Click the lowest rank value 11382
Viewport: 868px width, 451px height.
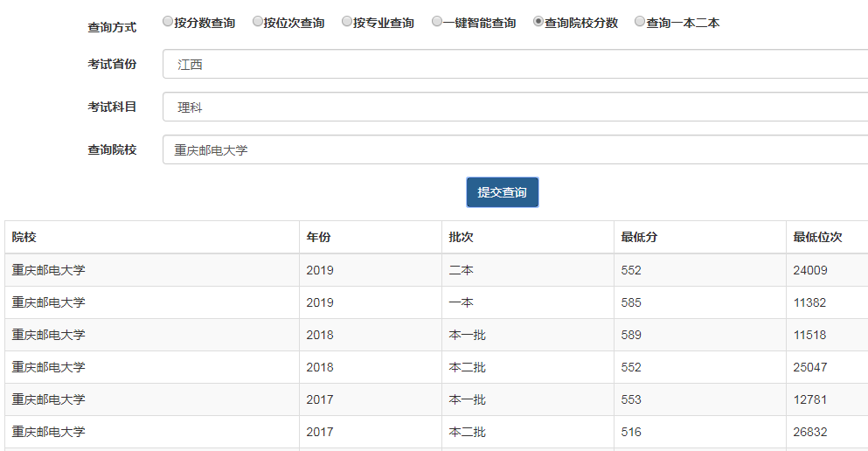pos(809,302)
